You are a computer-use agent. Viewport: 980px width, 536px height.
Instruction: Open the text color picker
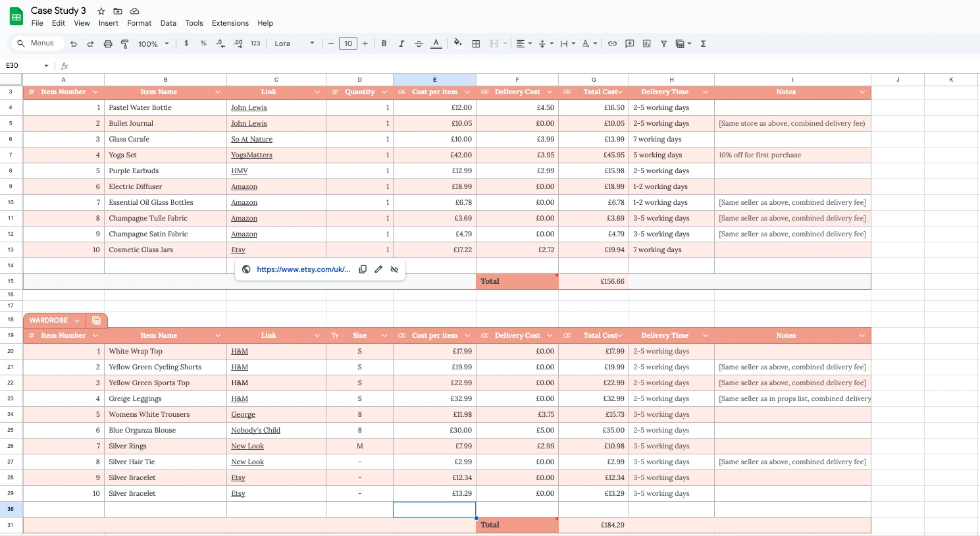click(x=436, y=43)
